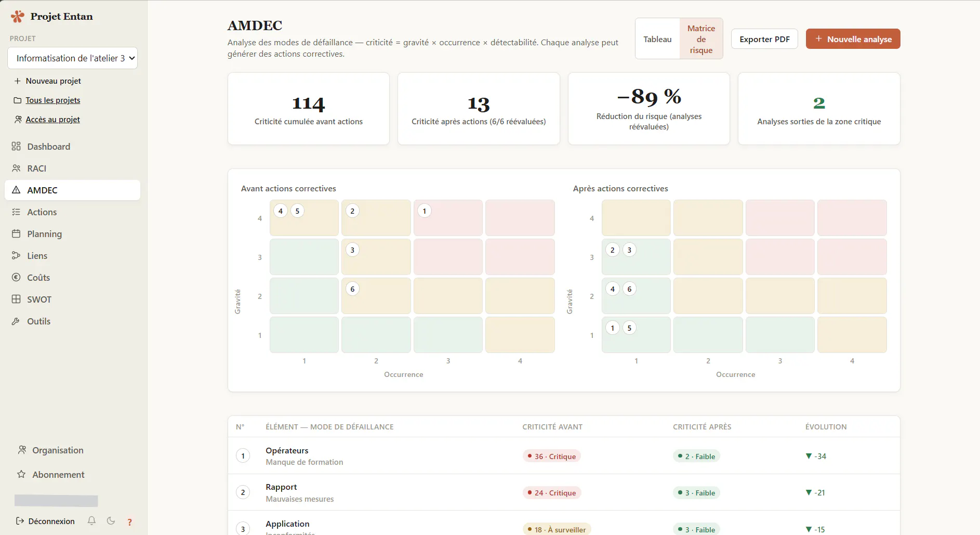Click the Actions checklist icon
980x535 pixels.
click(16, 212)
